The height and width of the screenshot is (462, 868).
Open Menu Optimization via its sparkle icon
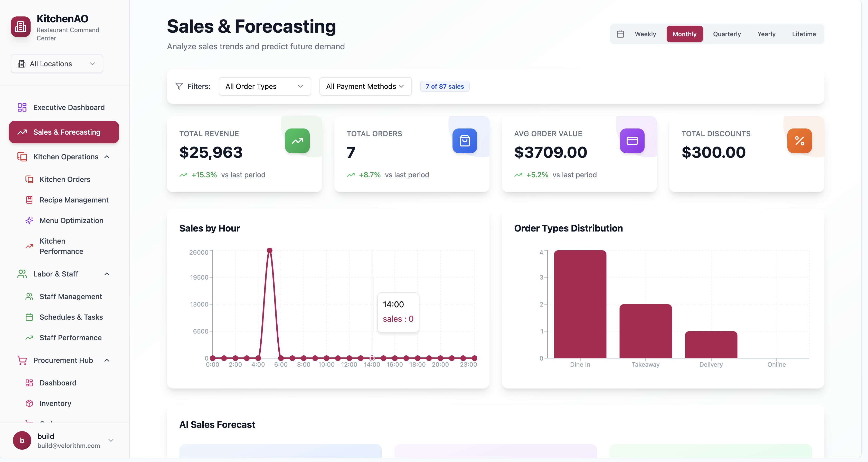(29, 220)
